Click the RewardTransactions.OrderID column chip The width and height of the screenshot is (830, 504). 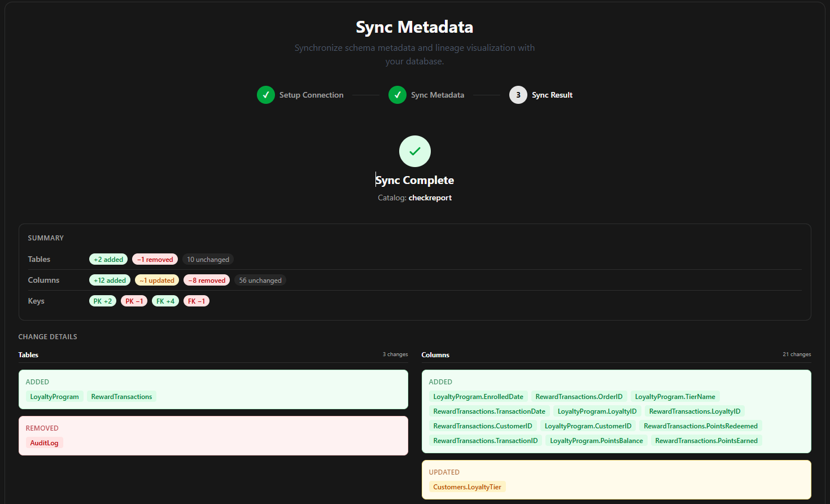(x=579, y=396)
